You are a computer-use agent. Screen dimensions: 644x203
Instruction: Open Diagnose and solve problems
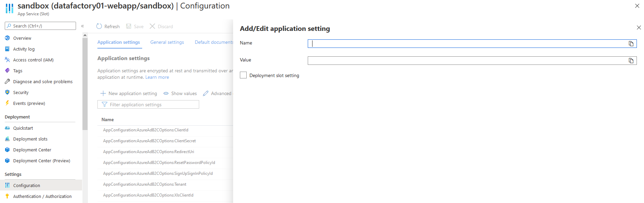pos(43,82)
